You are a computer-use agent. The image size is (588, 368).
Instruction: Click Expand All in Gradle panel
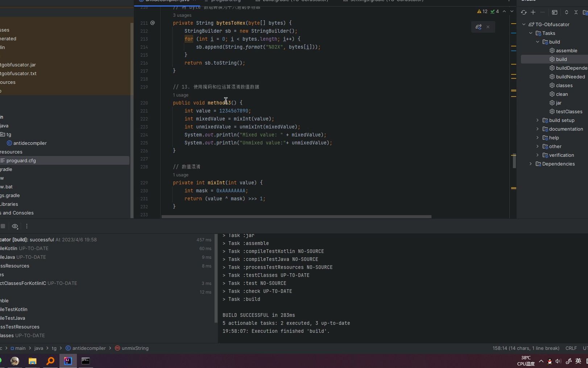pyautogui.click(x=566, y=12)
